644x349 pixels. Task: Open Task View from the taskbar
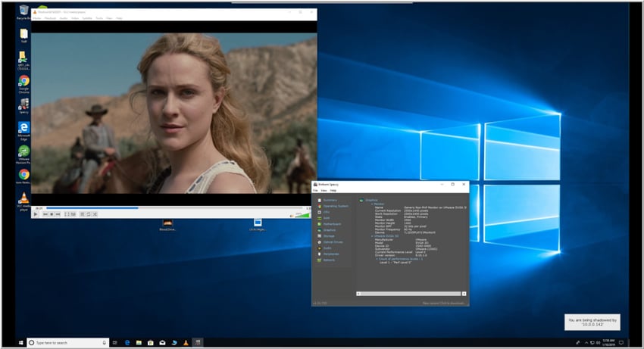tap(115, 342)
